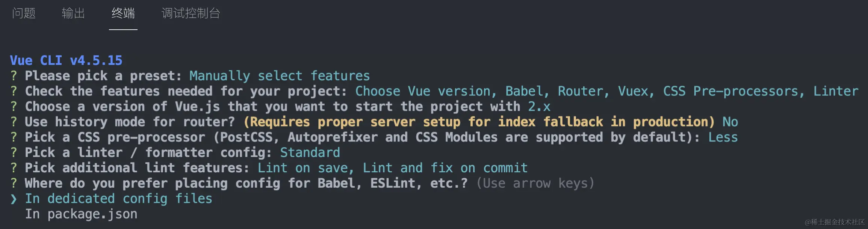Select the 终端 (Terminal) tab
Image resolution: width=868 pixels, height=229 pixels.
point(123,14)
